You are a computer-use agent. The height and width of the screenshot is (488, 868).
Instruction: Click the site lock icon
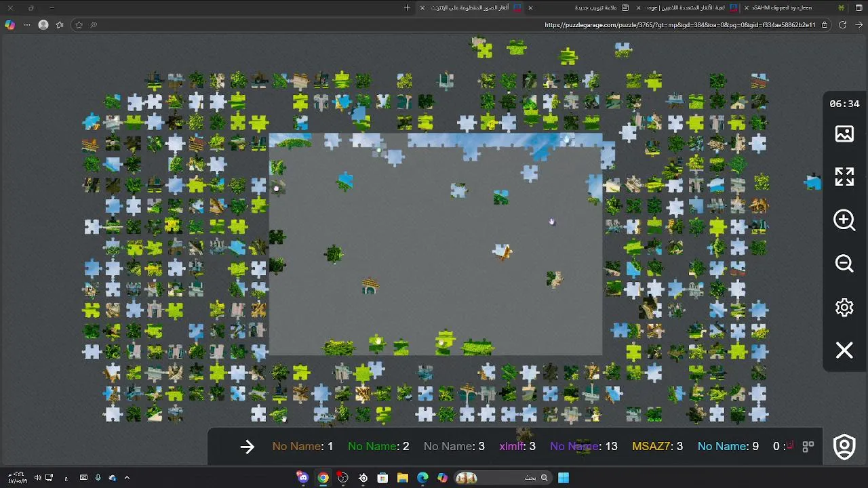pyautogui.click(x=825, y=25)
